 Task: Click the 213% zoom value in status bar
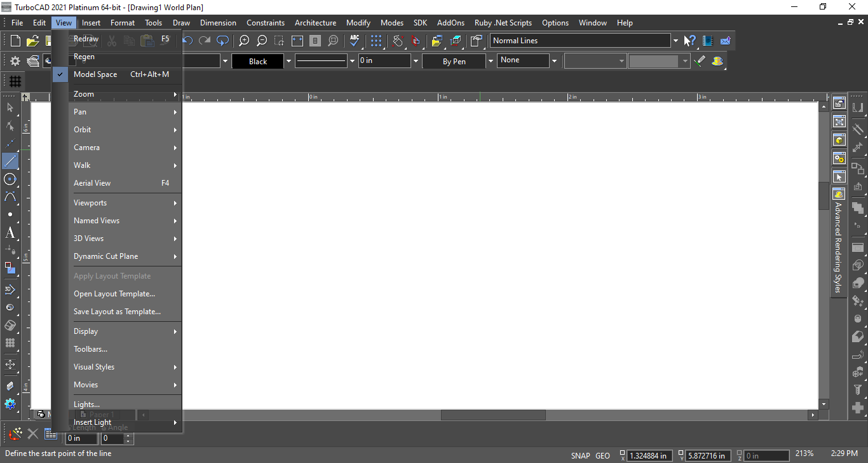(x=804, y=453)
